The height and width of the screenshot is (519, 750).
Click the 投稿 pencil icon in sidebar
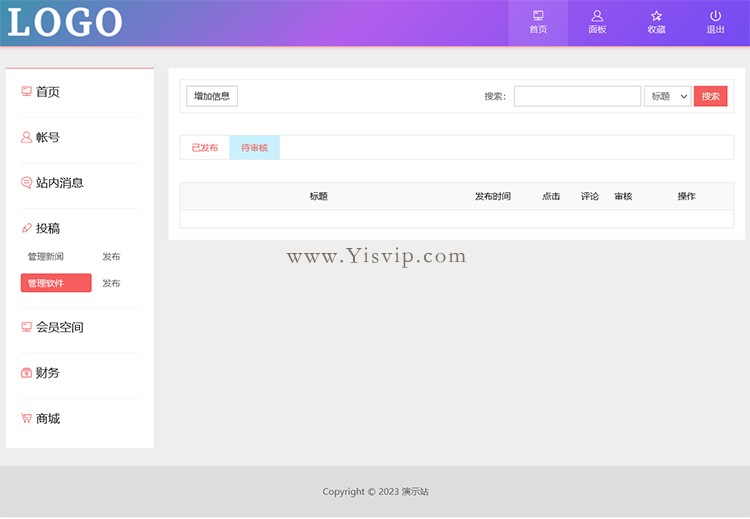[x=26, y=228]
